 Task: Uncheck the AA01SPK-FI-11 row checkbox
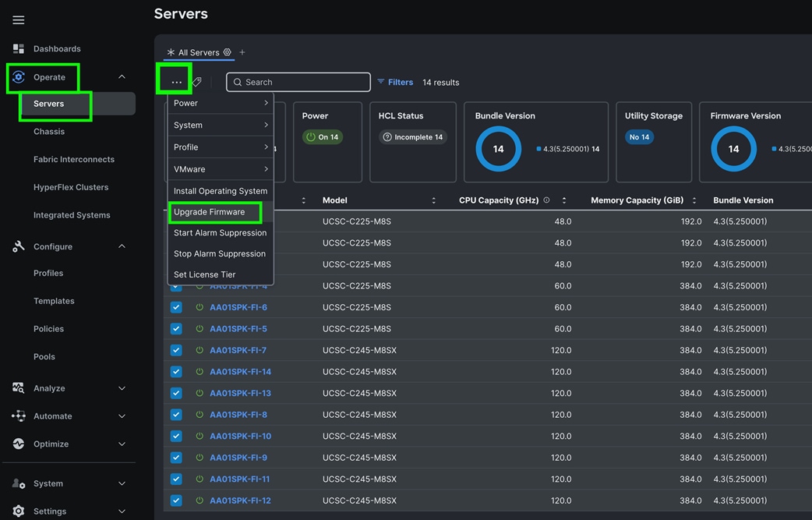(176, 479)
